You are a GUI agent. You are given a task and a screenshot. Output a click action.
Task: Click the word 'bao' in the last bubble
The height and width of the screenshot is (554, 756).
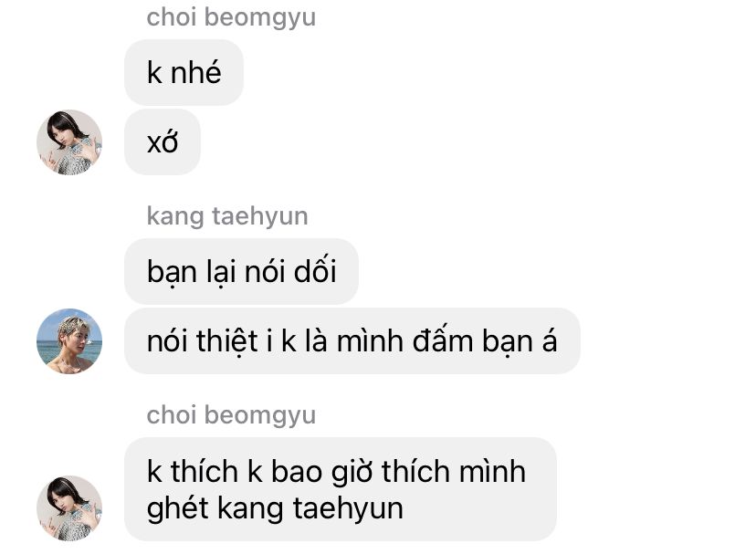point(297,471)
